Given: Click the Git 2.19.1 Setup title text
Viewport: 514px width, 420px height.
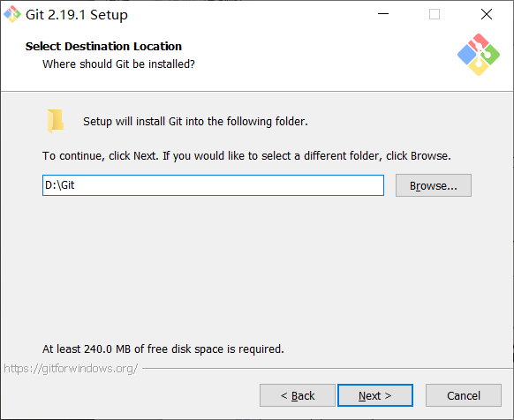Looking at the screenshot, I should pyautogui.click(x=77, y=15).
